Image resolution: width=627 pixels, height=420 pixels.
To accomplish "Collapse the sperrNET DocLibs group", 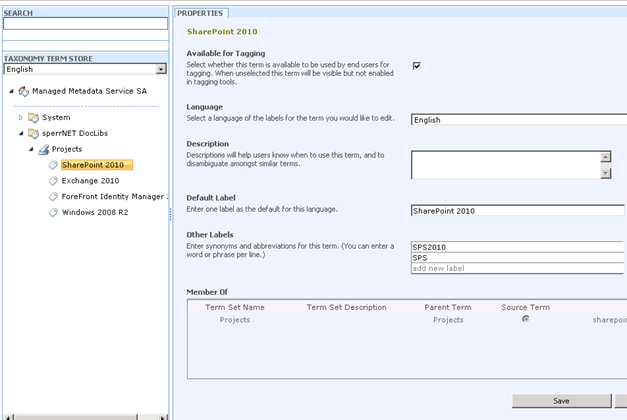I will click(x=21, y=133).
